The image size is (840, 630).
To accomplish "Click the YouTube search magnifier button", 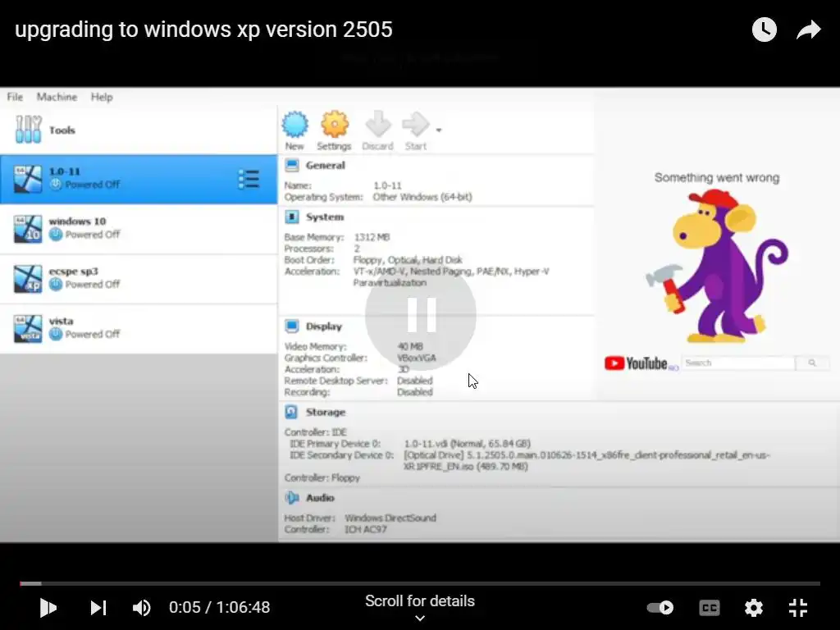I will 812,363.
